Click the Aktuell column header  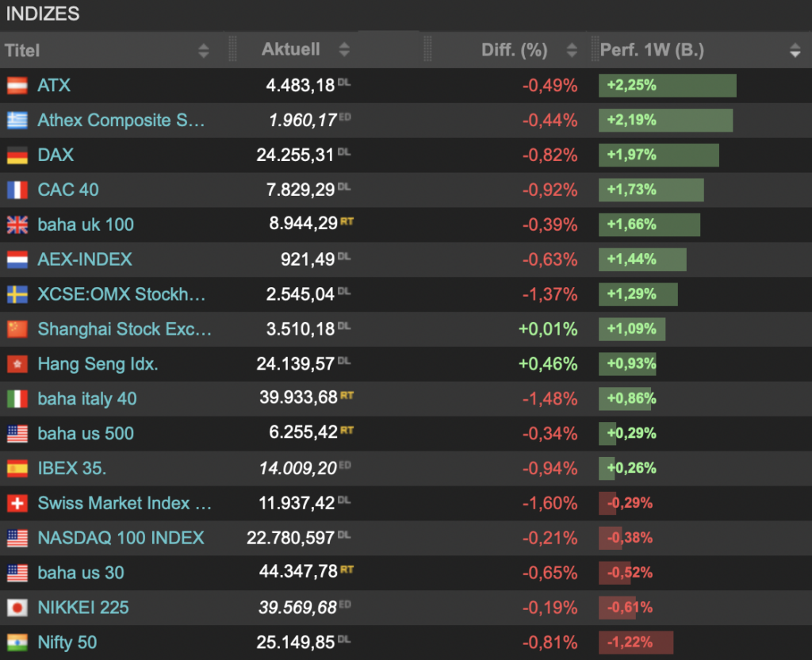(290, 49)
